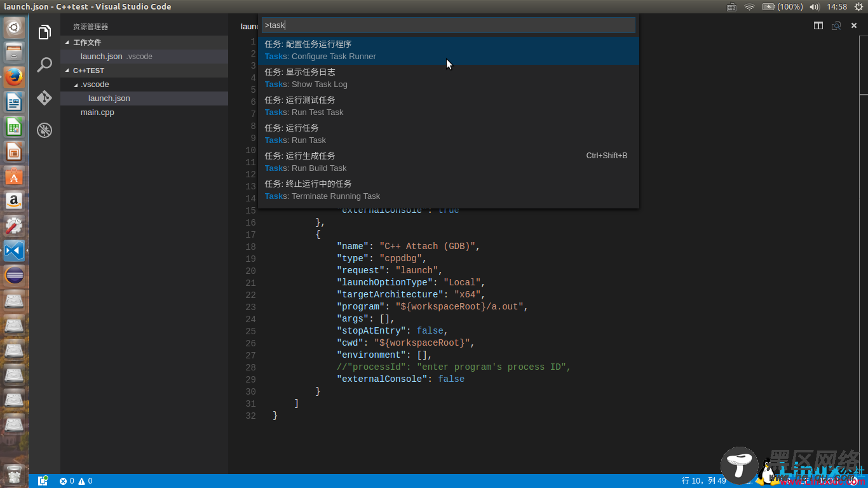Launch LibreOffice Calc from the launcher

(14, 126)
